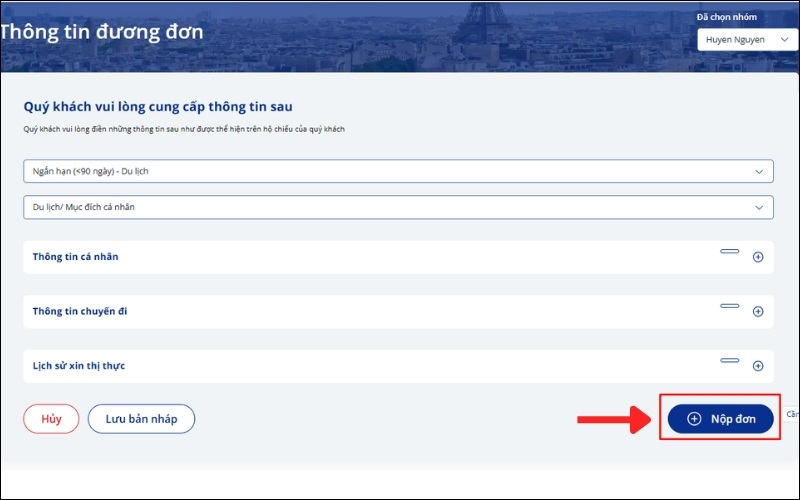Click chevron arrow on Ngắn hạn visa dropdown
Viewport: 800px width, 500px height.
coord(758,171)
